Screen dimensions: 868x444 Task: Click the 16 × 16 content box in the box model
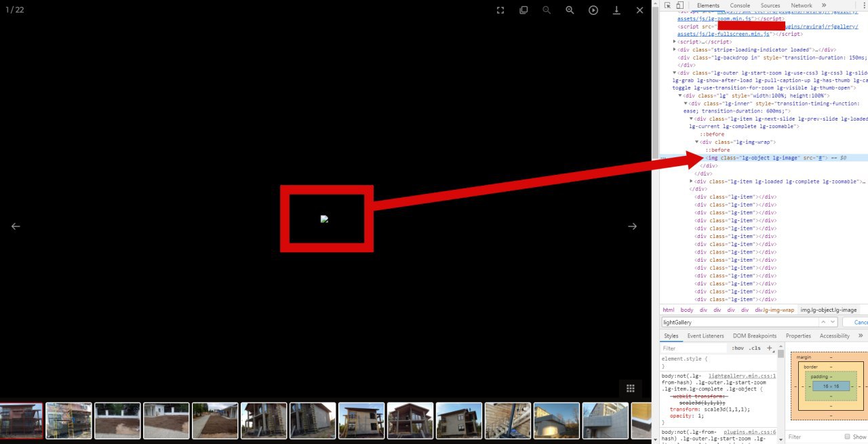pyautogui.click(x=831, y=386)
